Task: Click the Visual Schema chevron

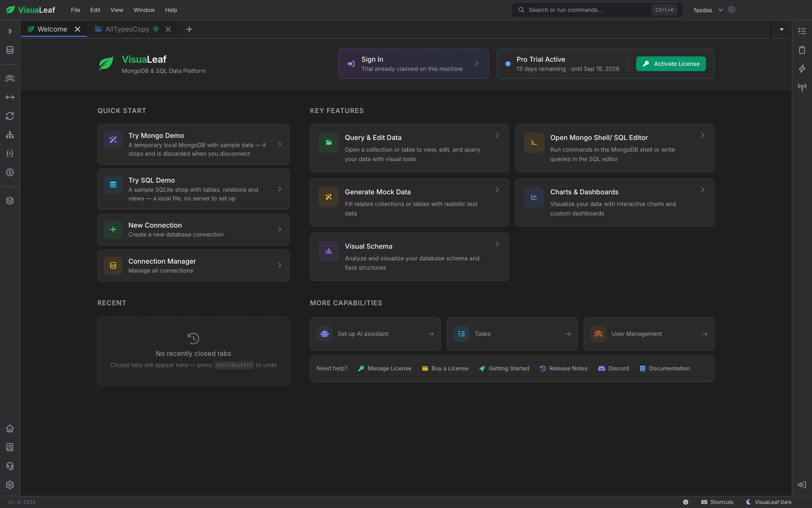Action: tap(497, 244)
